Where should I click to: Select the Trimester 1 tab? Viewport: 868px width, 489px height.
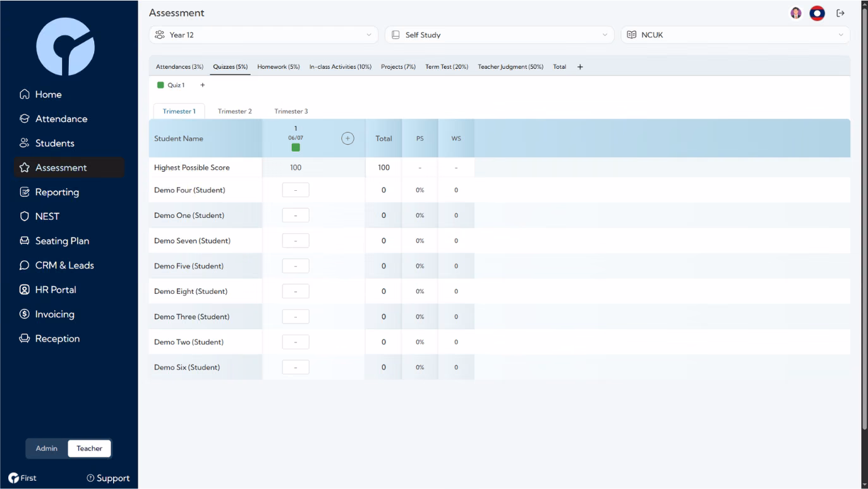click(179, 111)
